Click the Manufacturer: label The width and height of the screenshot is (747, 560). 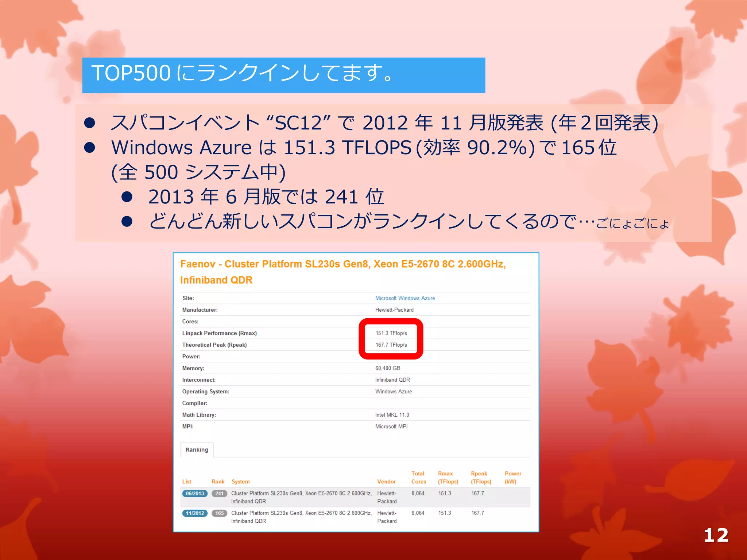click(x=200, y=310)
